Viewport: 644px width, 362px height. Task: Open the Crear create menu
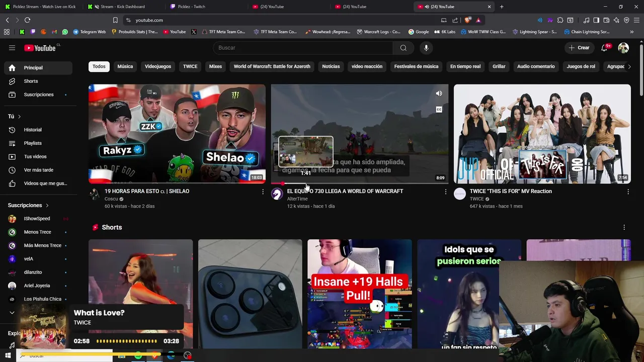point(579,48)
